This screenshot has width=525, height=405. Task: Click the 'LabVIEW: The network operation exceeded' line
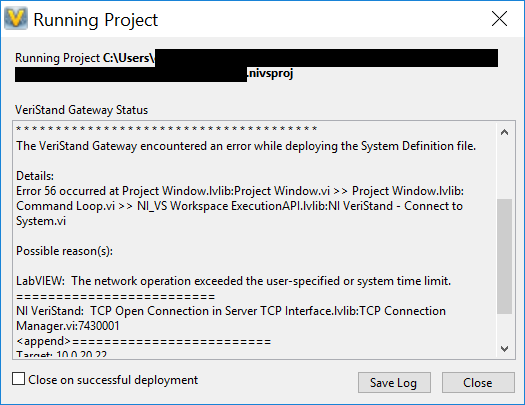click(233, 281)
